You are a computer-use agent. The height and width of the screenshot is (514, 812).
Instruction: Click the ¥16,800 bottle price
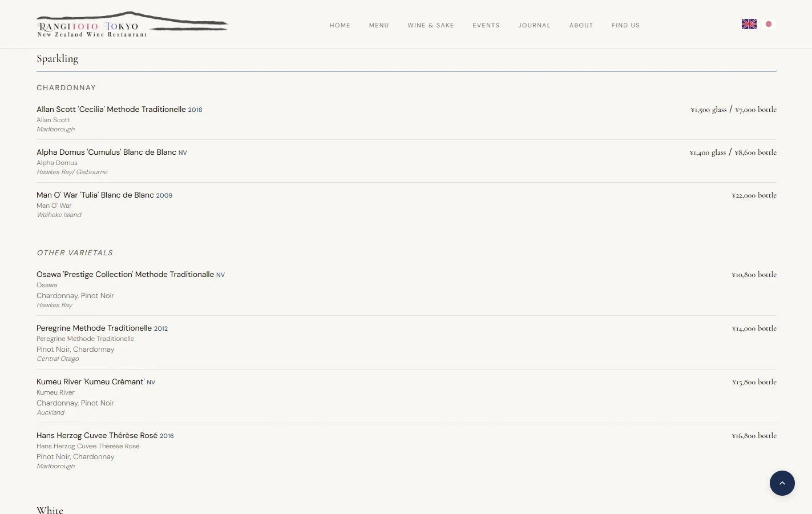754,436
